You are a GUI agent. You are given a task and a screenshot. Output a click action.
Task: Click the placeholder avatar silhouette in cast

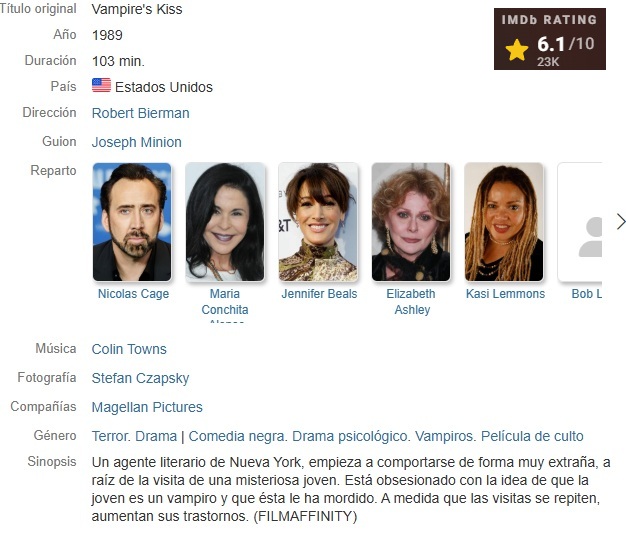click(x=591, y=237)
